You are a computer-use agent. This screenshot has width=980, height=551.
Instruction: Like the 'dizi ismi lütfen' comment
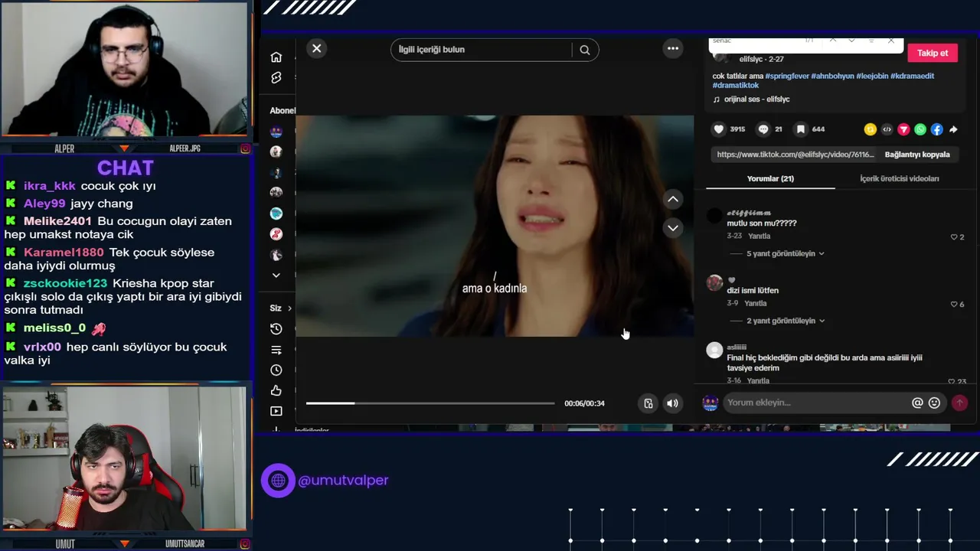955,305
